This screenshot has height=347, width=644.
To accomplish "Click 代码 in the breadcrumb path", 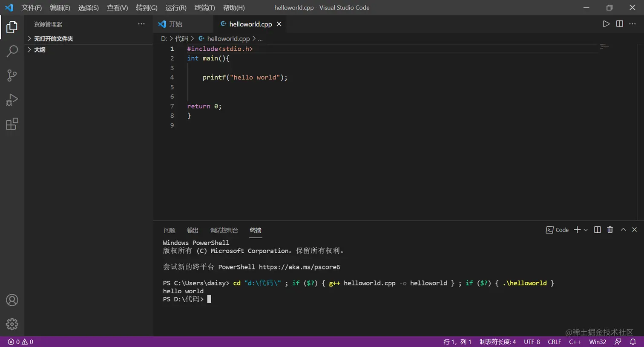I will 183,38.
